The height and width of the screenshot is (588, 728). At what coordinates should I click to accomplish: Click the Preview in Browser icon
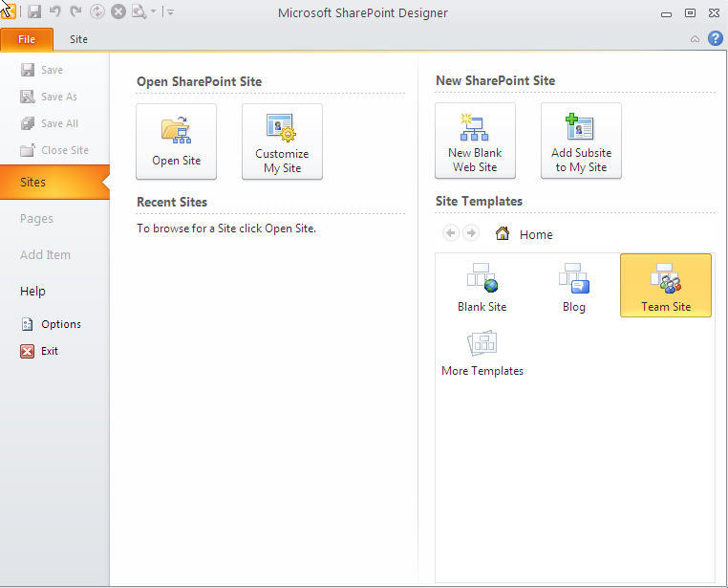139,11
